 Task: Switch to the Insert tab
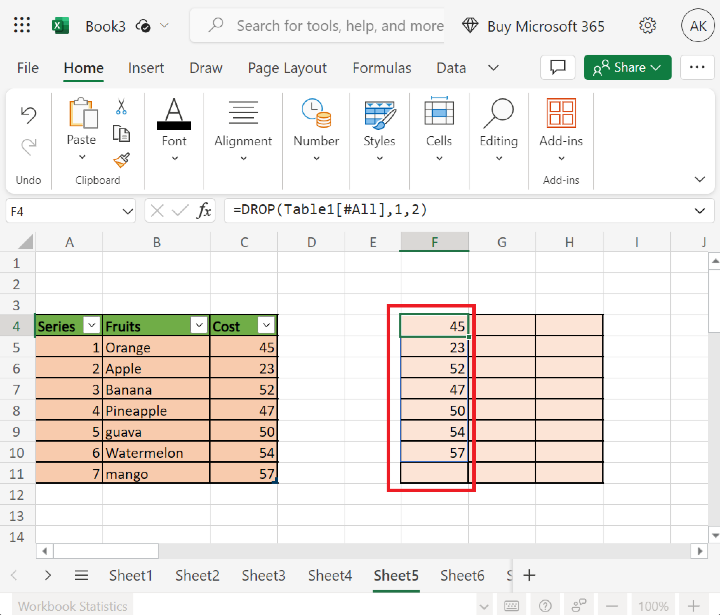click(146, 68)
